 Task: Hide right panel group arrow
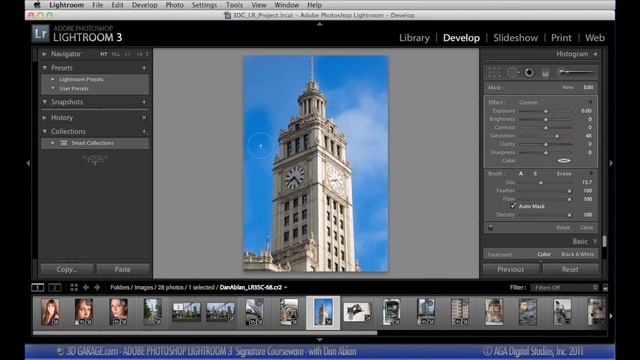[x=611, y=163]
